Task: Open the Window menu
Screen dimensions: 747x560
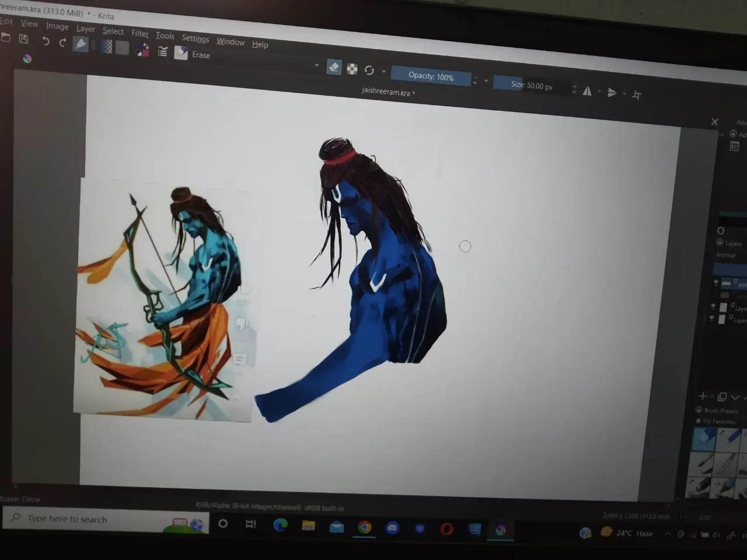Action: tap(231, 41)
